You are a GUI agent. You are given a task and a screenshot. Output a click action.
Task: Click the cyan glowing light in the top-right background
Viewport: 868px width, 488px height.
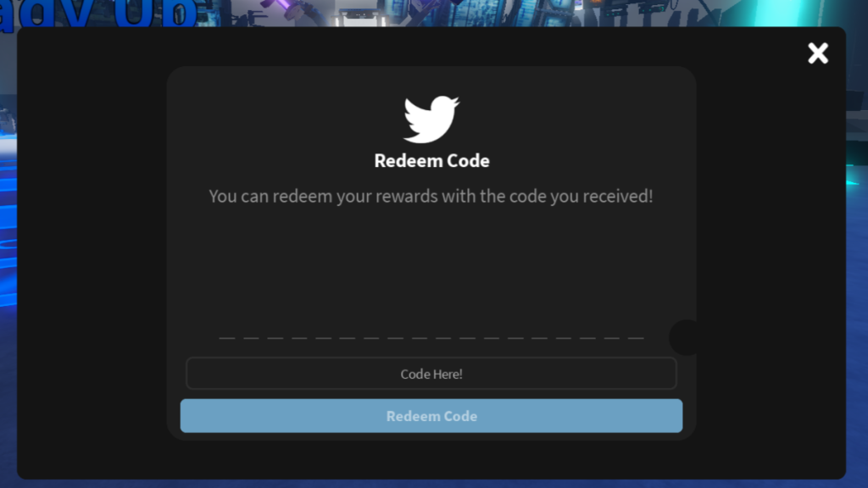[775, 12]
